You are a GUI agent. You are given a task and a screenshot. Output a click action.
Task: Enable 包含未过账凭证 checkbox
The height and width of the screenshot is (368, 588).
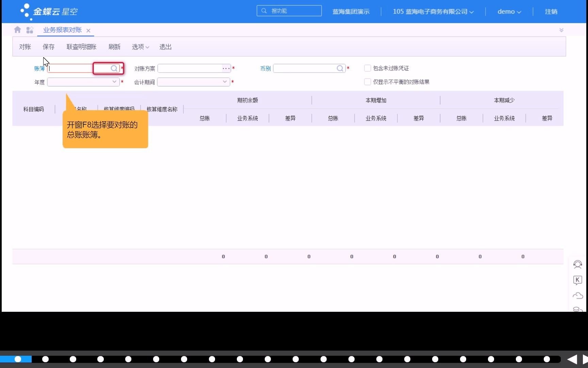(367, 68)
